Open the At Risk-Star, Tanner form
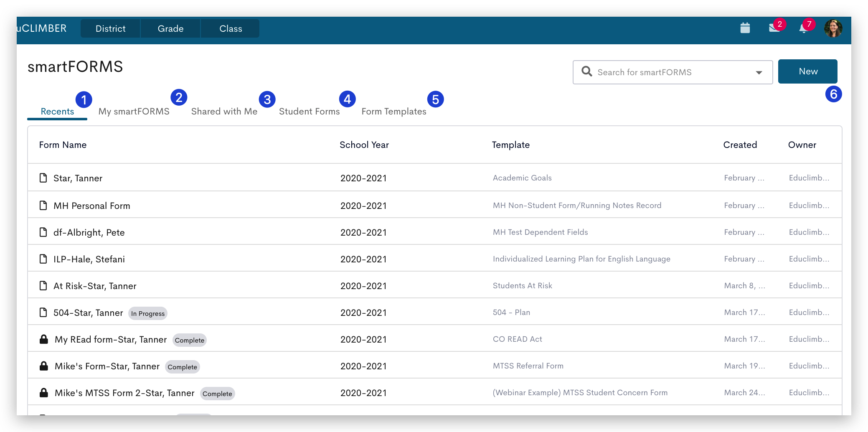The width and height of the screenshot is (868, 432). point(95,286)
